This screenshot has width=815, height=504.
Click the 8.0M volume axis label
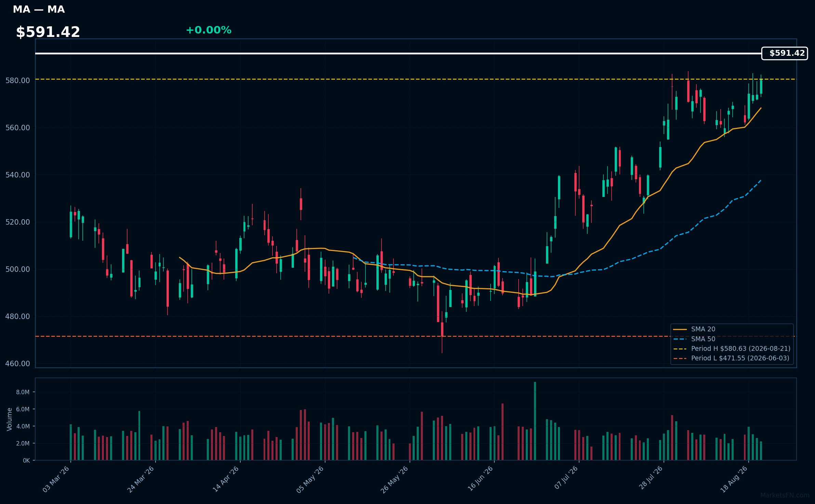[23, 392]
